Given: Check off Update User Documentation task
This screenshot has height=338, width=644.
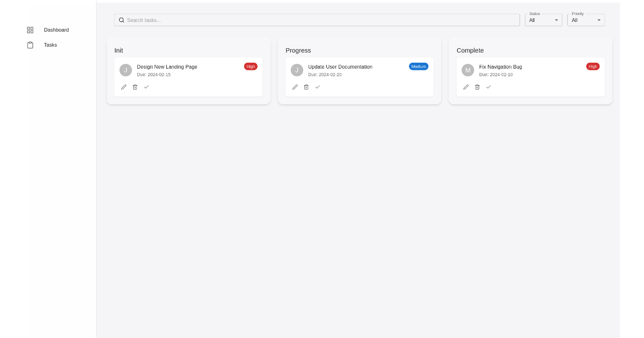Looking at the screenshot, I should pyautogui.click(x=317, y=87).
